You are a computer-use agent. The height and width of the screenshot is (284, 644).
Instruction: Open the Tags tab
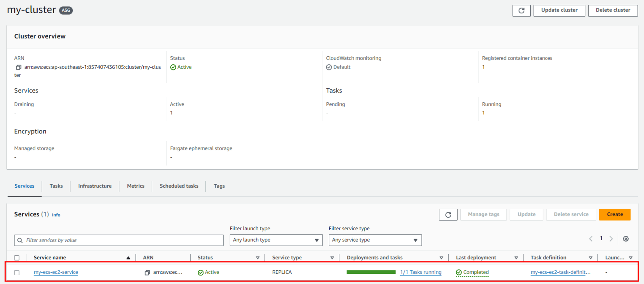click(x=219, y=186)
